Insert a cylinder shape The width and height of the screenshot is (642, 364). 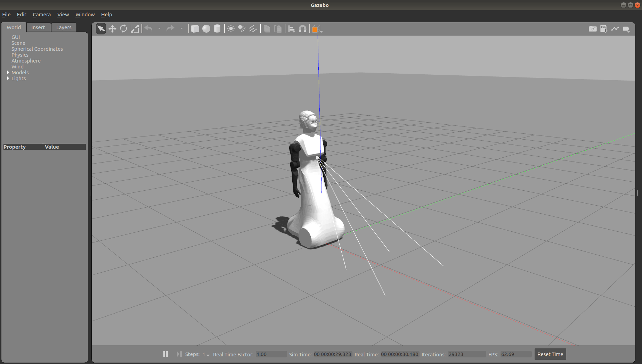[217, 29]
